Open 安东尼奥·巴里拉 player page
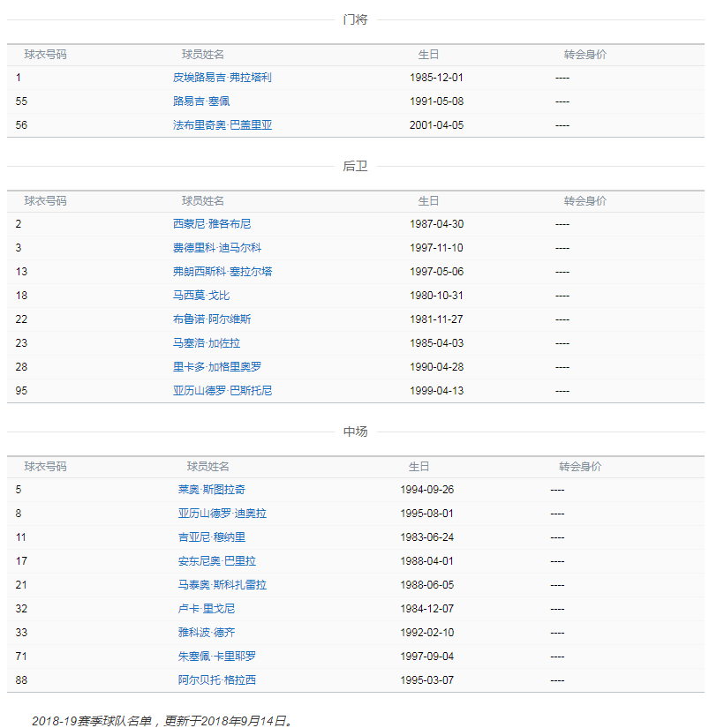709x728 pixels. [x=216, y=561]
